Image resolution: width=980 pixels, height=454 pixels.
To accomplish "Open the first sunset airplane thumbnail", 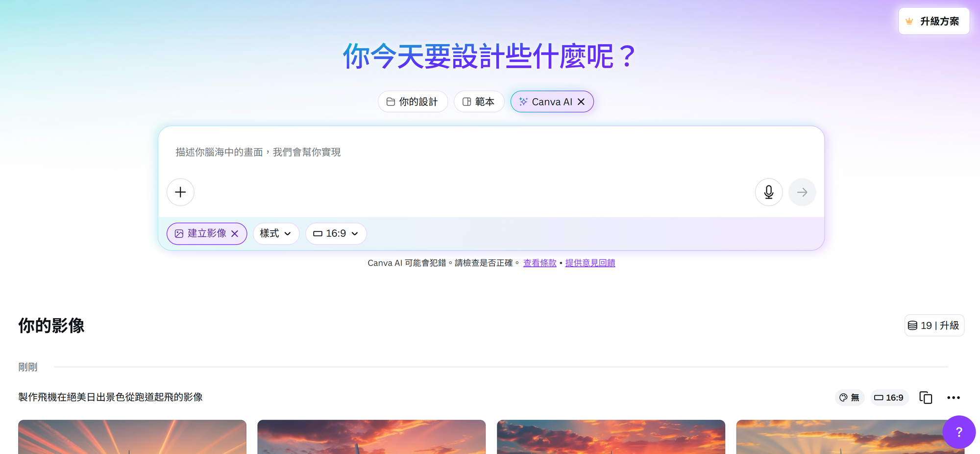I will 132,437.
